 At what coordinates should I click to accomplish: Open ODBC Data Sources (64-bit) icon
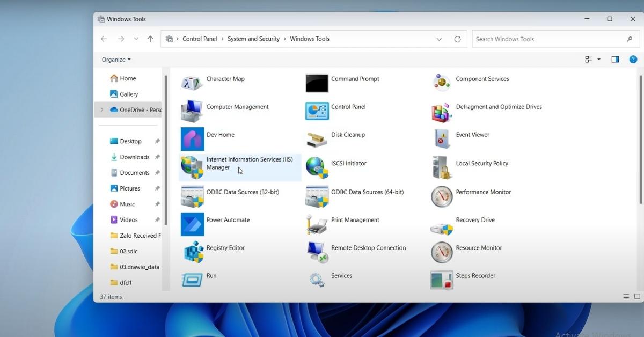[x=317, y=196]
